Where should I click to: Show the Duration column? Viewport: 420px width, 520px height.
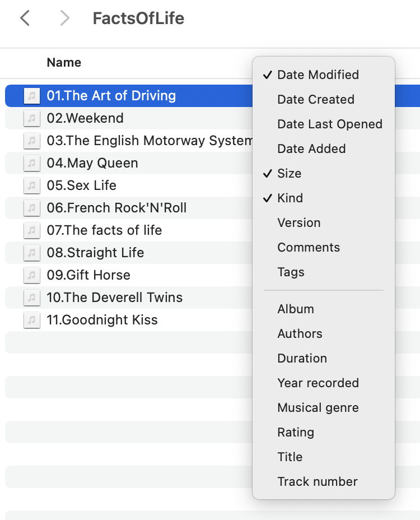(302, 358)
